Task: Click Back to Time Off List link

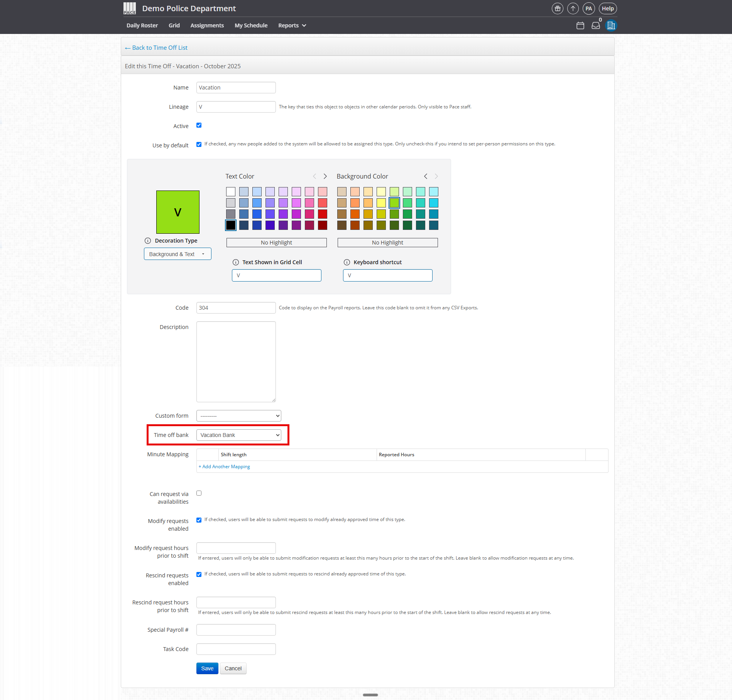Action: pyautogui.click(x=156, y=48)
